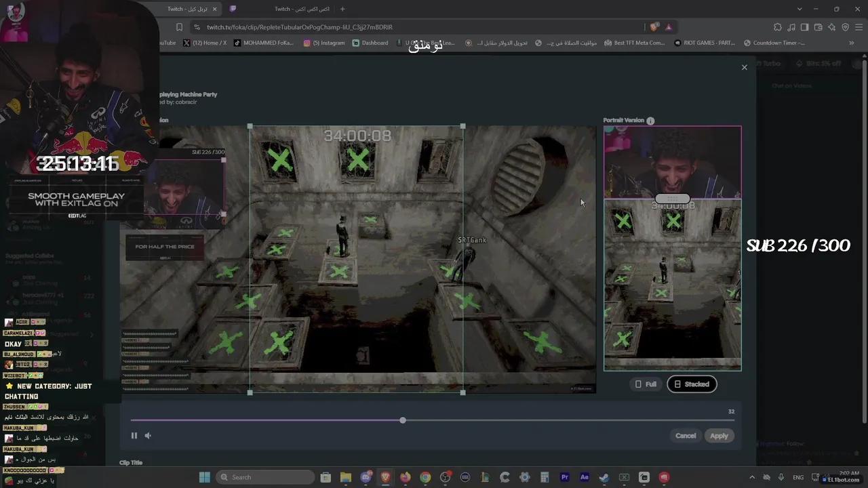Open the site settings icon in address bar
868x488 pixels.
point(197,27)
